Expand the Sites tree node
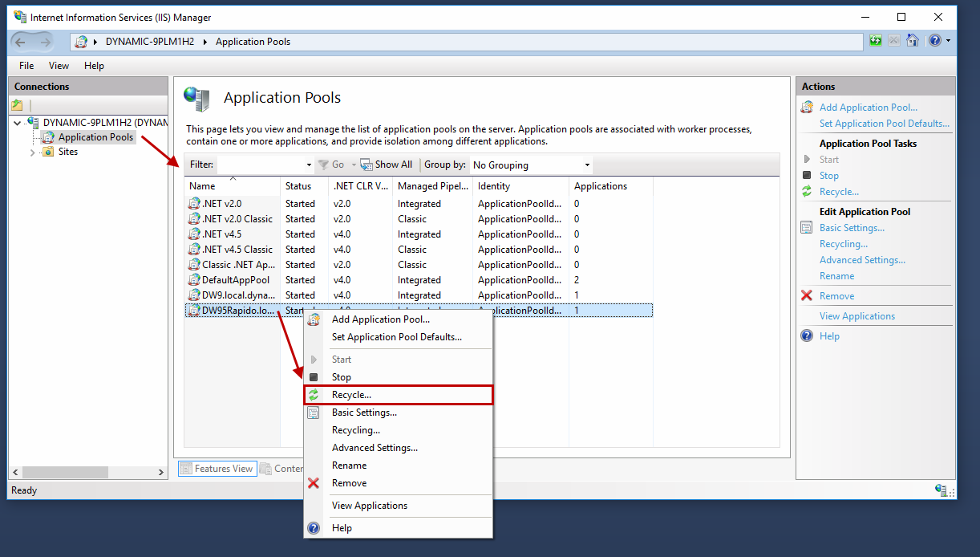Image resolution: width=980 pixels, height=557 pixels. click(33, 152)
